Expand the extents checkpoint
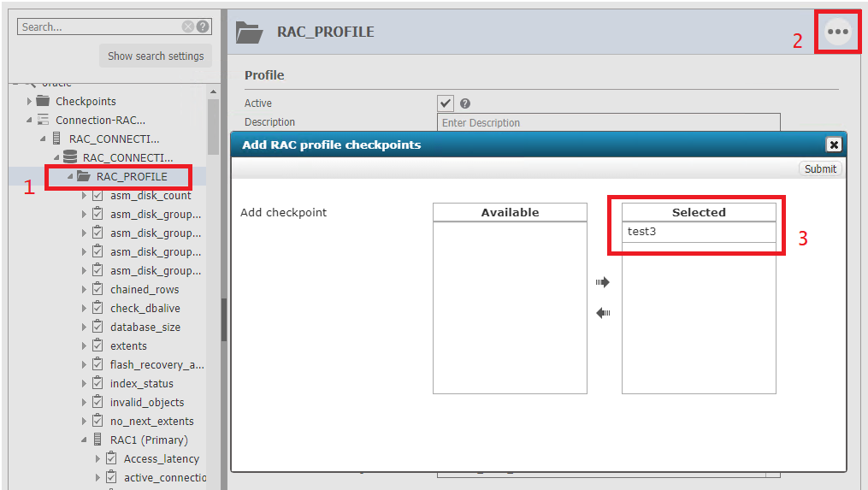 [x=84, y=346]
